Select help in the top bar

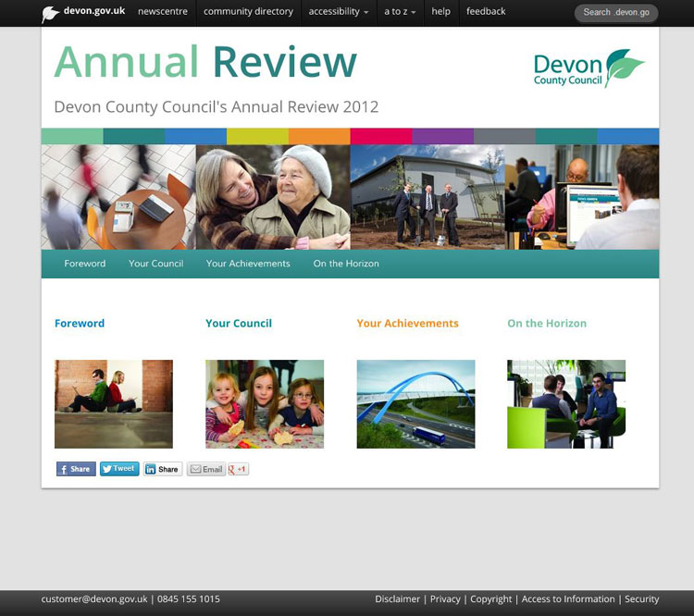pyautogui.click(x=440, y=11)
